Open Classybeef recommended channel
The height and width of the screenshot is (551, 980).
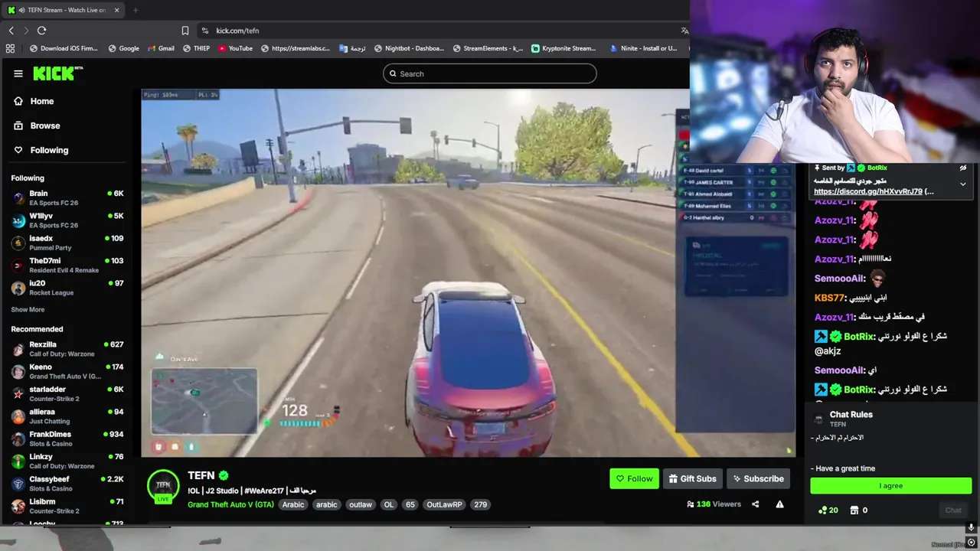pyautogui.click(x=67, y=484)
